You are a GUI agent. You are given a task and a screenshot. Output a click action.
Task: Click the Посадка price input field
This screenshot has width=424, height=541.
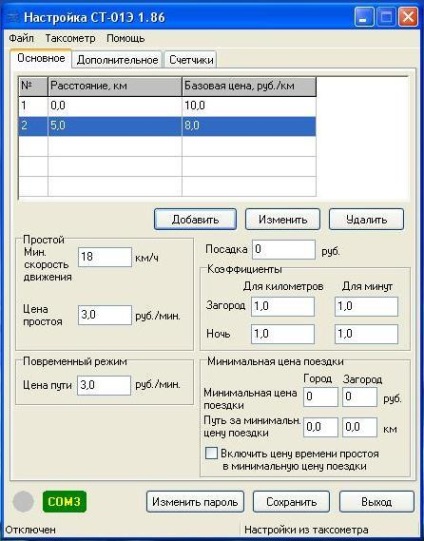(284, 249)
